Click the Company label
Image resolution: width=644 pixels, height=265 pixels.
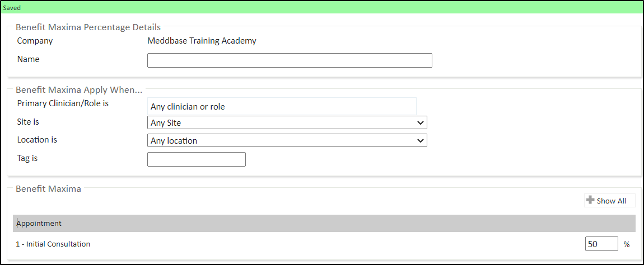35,41
